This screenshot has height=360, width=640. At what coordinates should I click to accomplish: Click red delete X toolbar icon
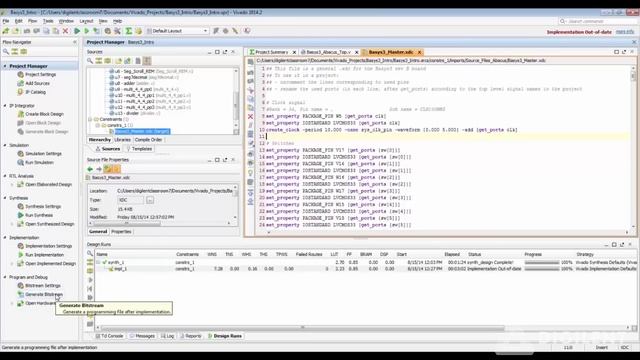pos(65,31)
